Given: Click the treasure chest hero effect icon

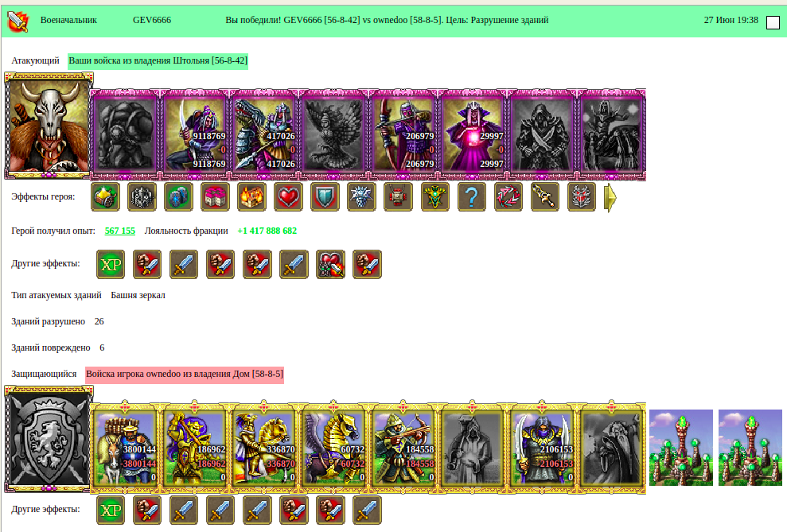Looking at the screenshot, I should (x=105, y=196).
